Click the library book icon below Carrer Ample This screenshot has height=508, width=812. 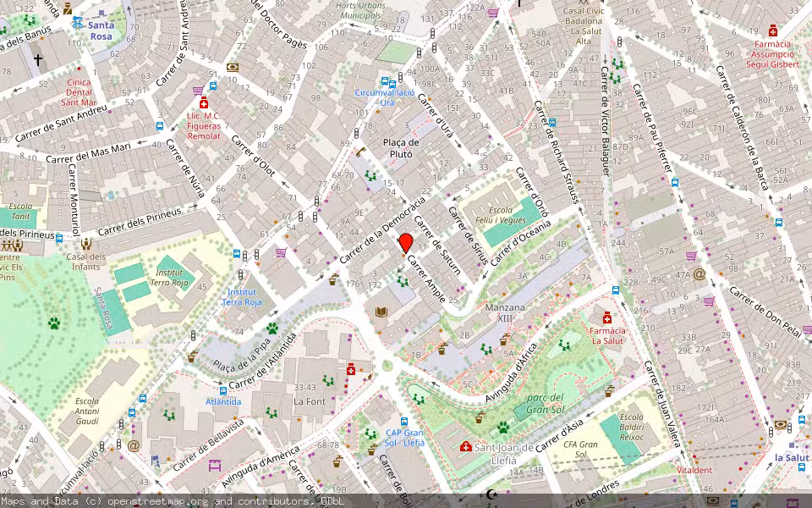point(381,312)
